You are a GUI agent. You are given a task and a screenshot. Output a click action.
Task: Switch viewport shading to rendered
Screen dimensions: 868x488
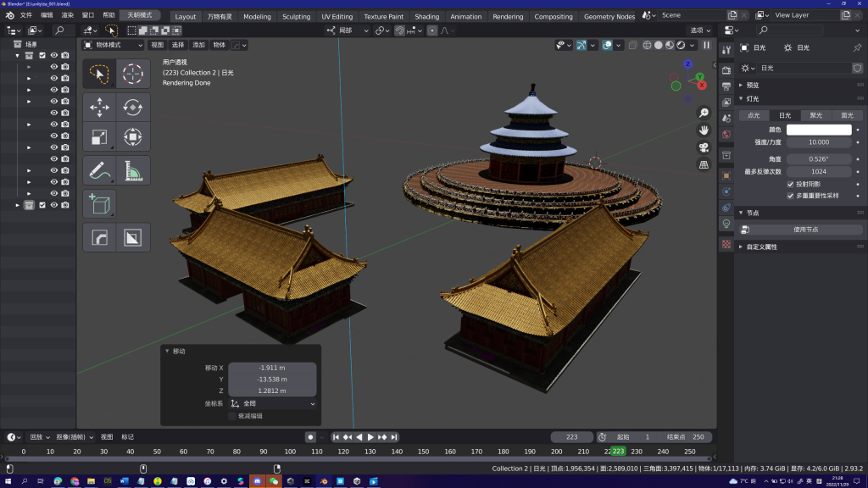(681, 46)
